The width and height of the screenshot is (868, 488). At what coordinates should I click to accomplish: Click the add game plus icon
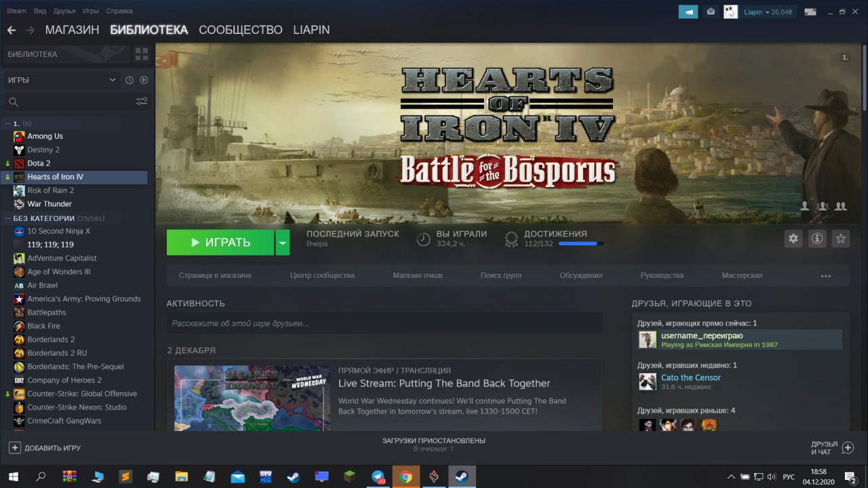click(x=14, y=448)
